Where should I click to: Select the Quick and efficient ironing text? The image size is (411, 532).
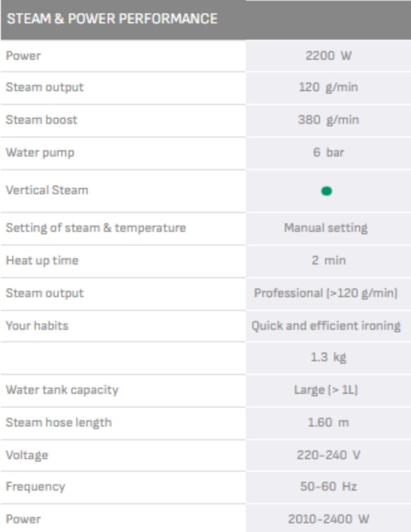tap(326, 326)
